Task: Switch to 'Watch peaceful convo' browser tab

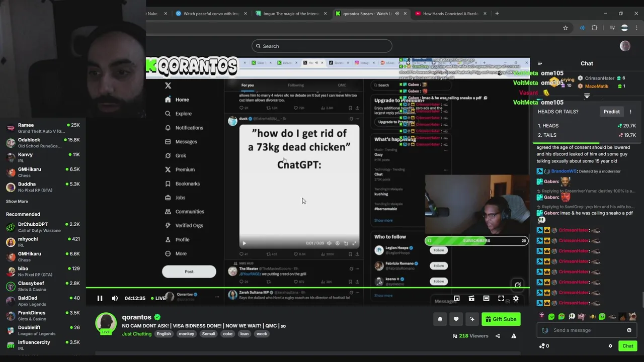Action: click(x=211, y=14)
